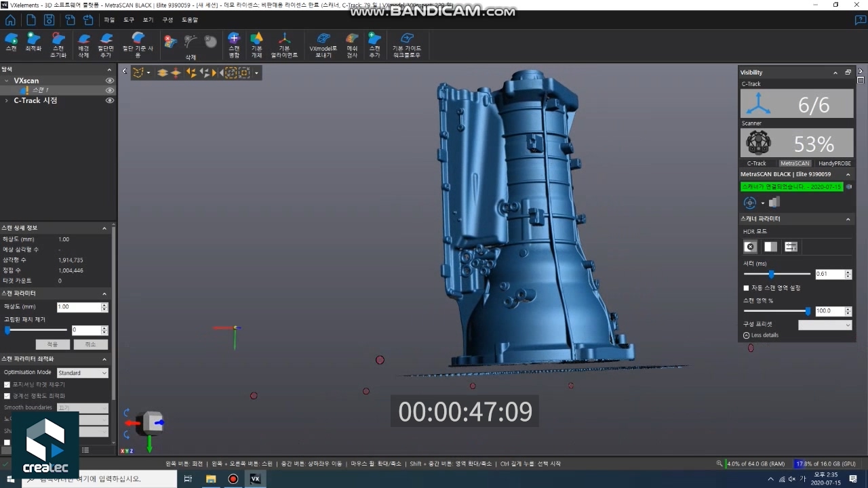Expand the C-Track 시점 tree node
The height and width of the screenshot is (488, 868).
[x=7, y=100]
